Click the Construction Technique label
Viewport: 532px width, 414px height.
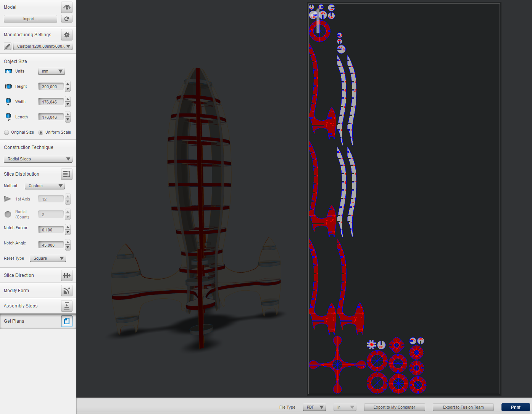(29, 147)
